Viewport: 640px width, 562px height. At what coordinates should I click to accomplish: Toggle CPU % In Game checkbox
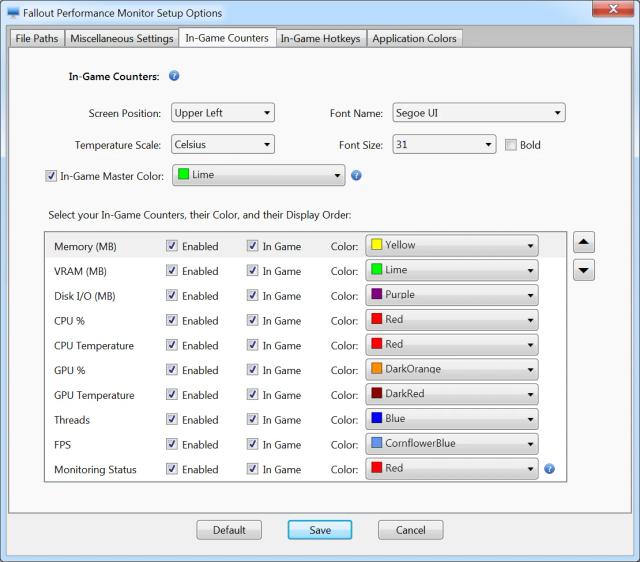point(253,320)
